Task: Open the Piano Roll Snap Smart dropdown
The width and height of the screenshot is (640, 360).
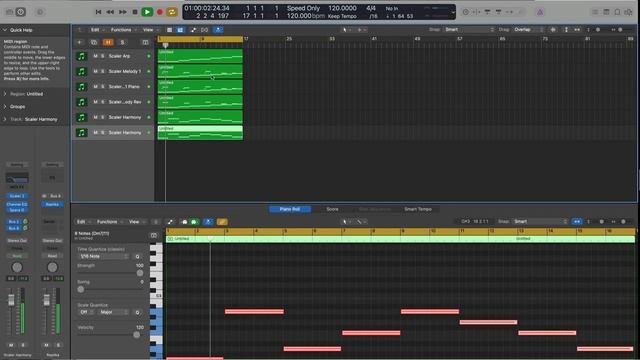Action: [540, 222]
